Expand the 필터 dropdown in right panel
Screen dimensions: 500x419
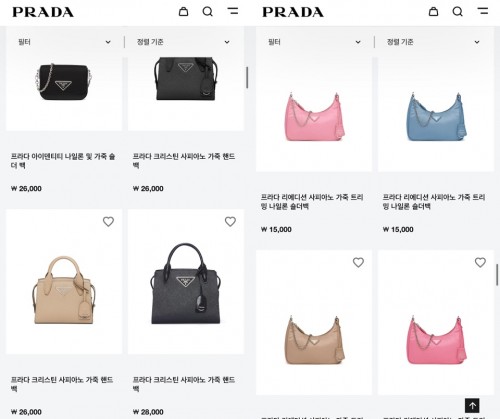point(314,42)
